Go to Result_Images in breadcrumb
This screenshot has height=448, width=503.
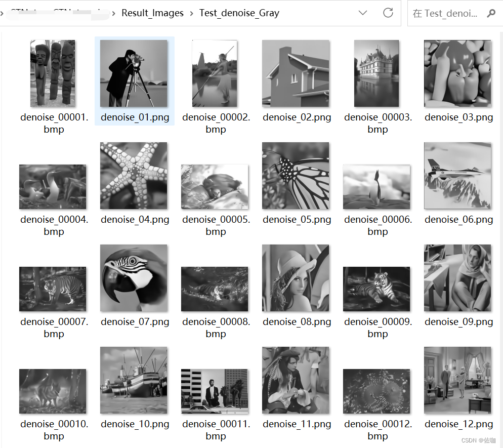tap(152, 13)
